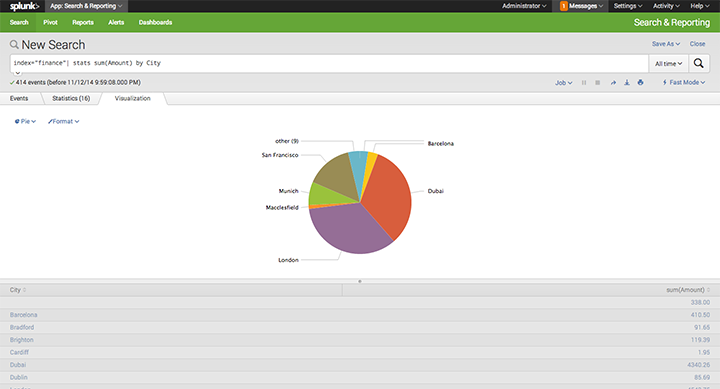Click Cardiff in the table

[19, 352]
